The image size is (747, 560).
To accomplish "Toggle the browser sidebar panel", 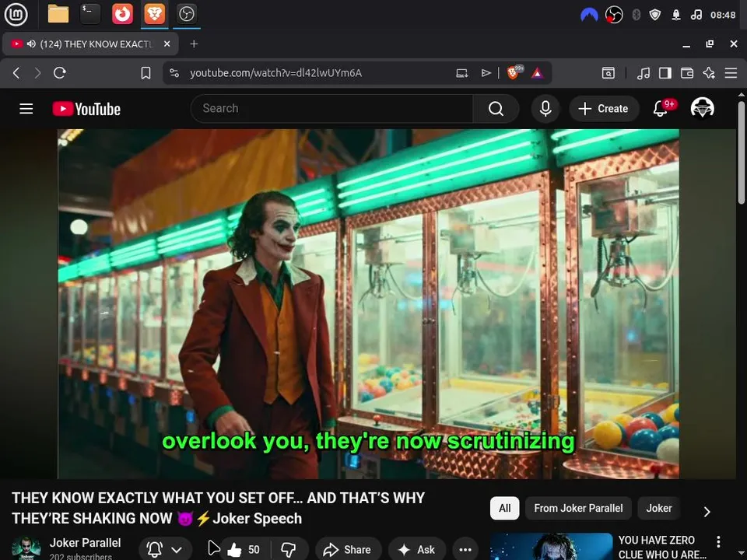I will tap(665, 73).
